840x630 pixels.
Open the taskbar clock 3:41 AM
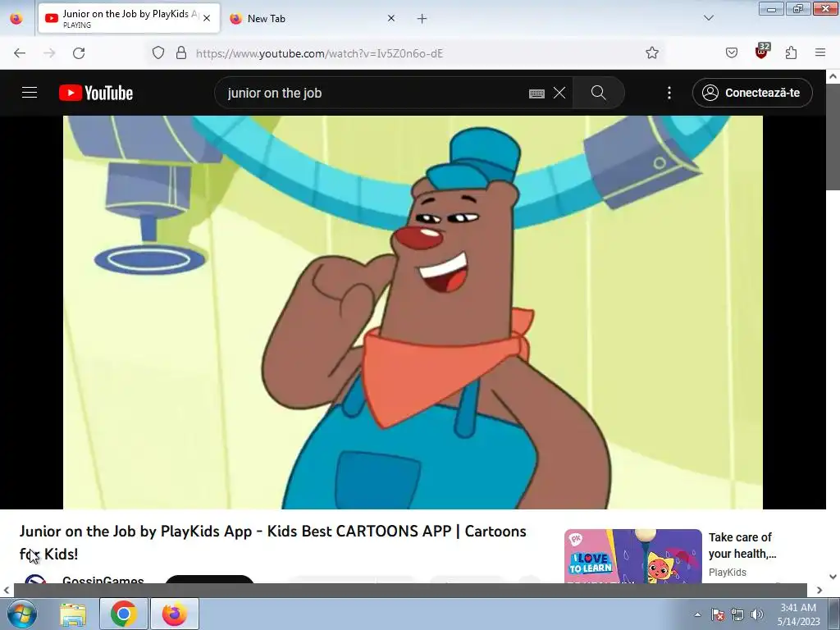coord(798,614)
